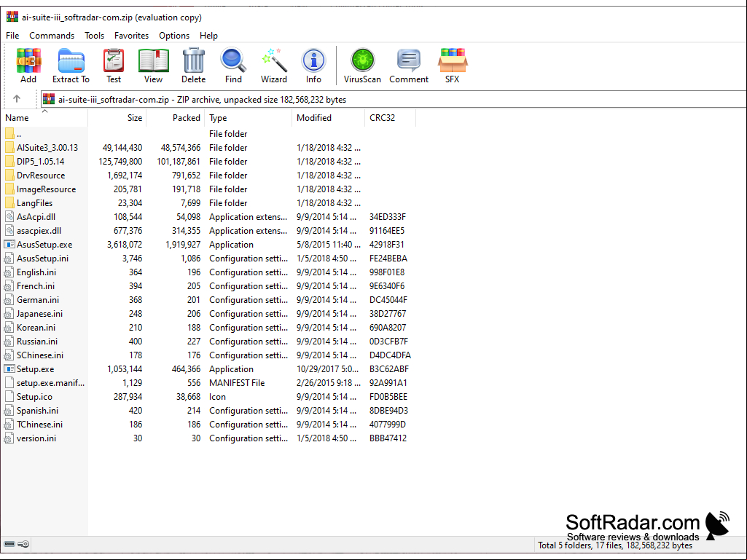747x560 pixels.
Task: Open the View toolbar icon
Action: (153, 61)
